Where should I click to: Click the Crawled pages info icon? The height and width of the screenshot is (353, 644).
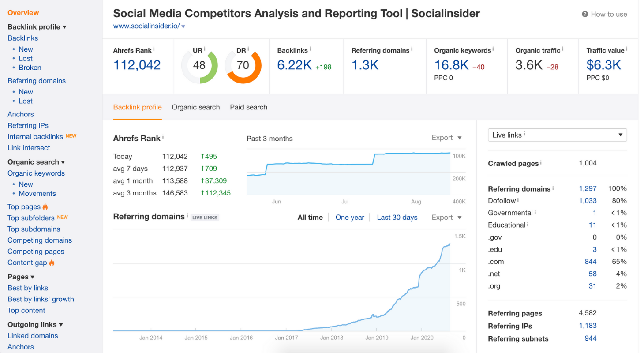point(541,162)
